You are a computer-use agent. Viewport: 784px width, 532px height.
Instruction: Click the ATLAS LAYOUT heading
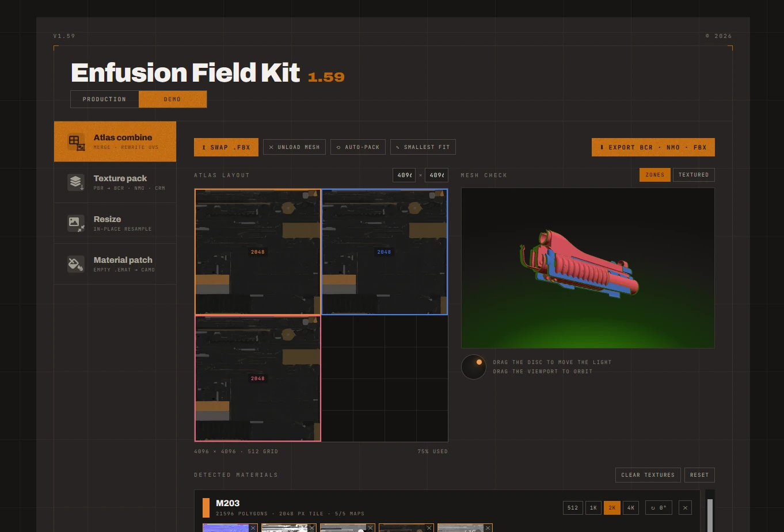222,175
